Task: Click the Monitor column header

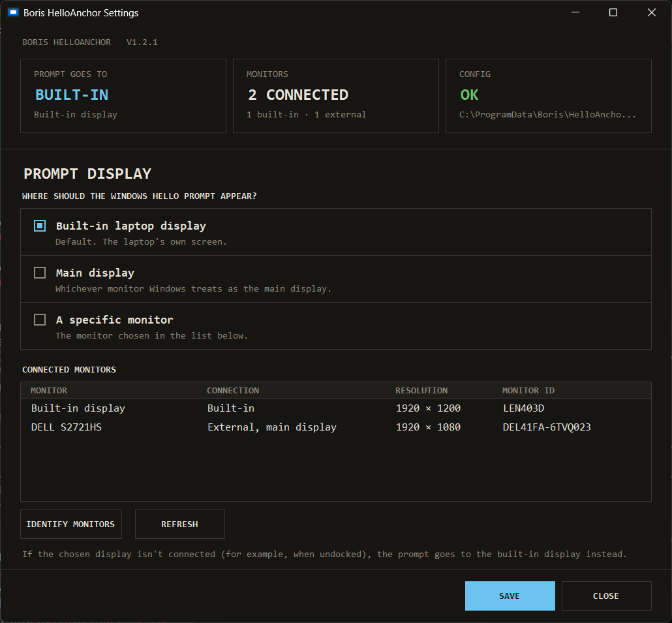Action: point(49,391)
